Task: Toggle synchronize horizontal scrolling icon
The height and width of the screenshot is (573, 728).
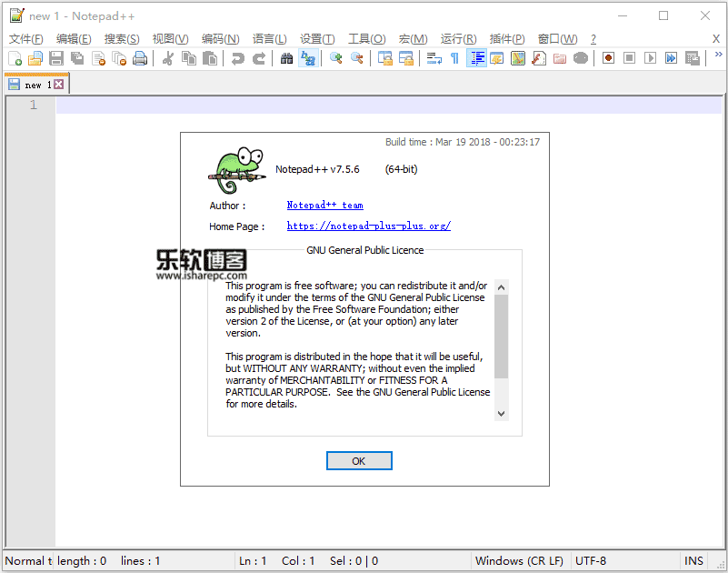Action: 406,58
